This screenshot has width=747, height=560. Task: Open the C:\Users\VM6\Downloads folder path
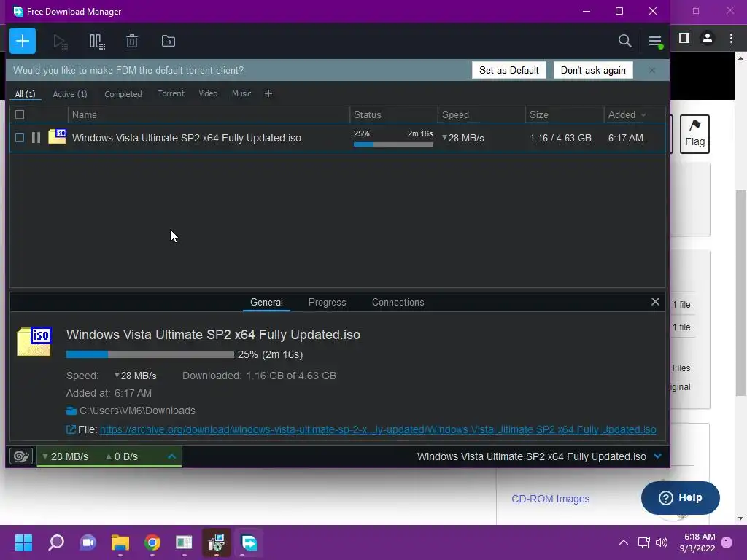(x=137, y=411)
